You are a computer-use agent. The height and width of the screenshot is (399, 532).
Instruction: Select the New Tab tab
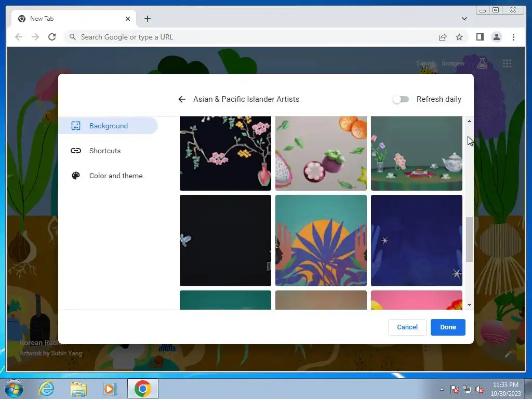(x=74, y=19)
